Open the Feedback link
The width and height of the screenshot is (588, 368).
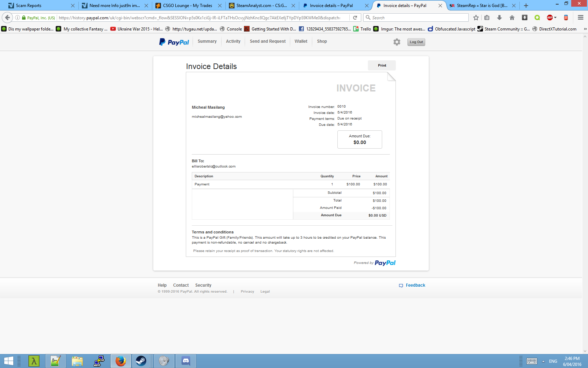pyautogui.click(x=415, y=285)
